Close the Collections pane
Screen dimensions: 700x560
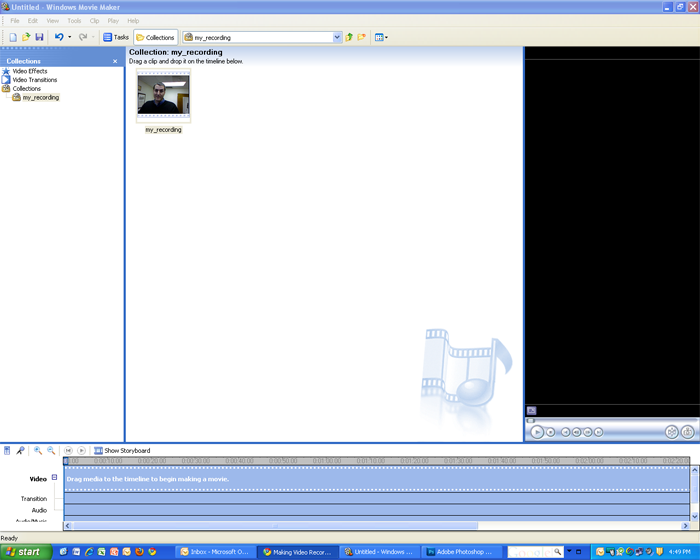115,61
